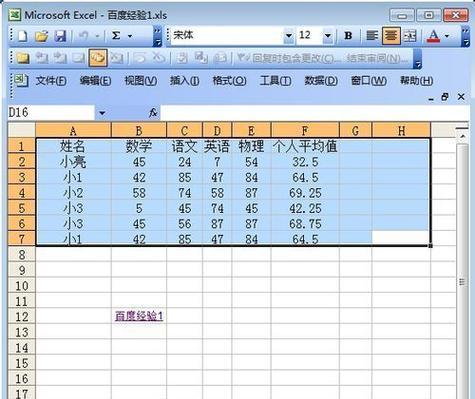This screenshot has height=399, width=475.
Task: Open the 百度经验1 hyperlink
Action: [x=139, y=316]
